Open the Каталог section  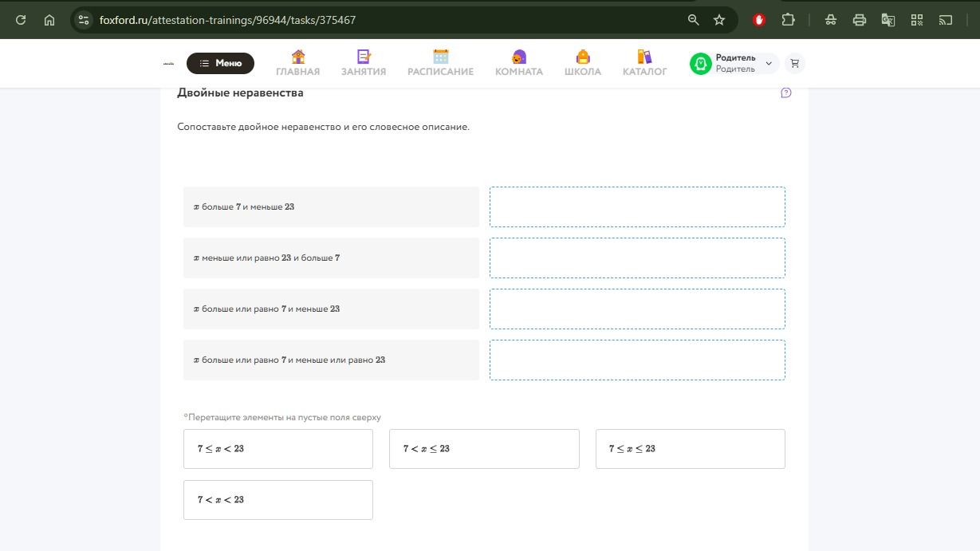pos(644,63)
